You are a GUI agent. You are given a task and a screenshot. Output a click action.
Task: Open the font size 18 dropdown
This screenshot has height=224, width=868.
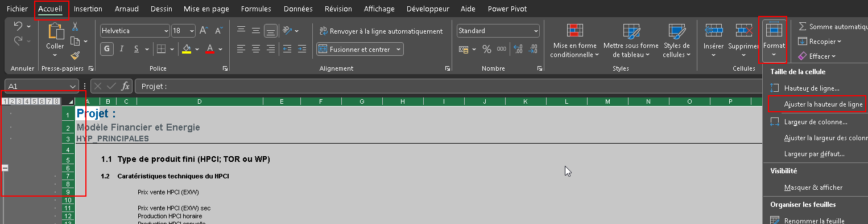coord(192,31)
